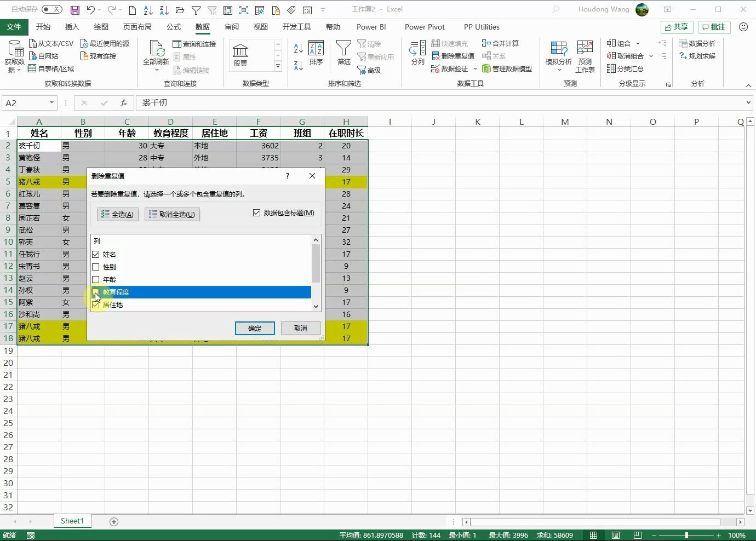Switch to the Power Pivot tab
The width and height of the screenshot is (756, 541).
425,27
